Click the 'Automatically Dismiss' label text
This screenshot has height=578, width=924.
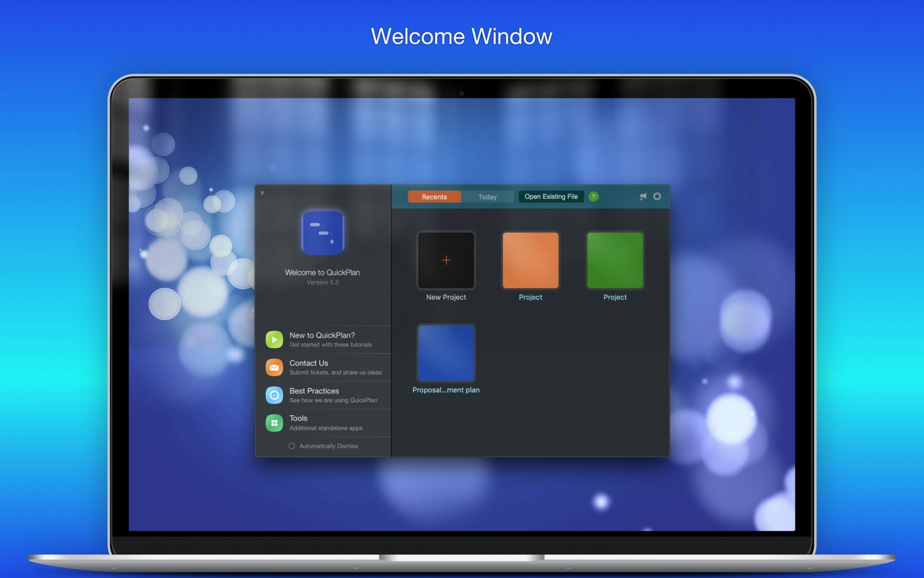pyautogui.click(x=328, y=446)
